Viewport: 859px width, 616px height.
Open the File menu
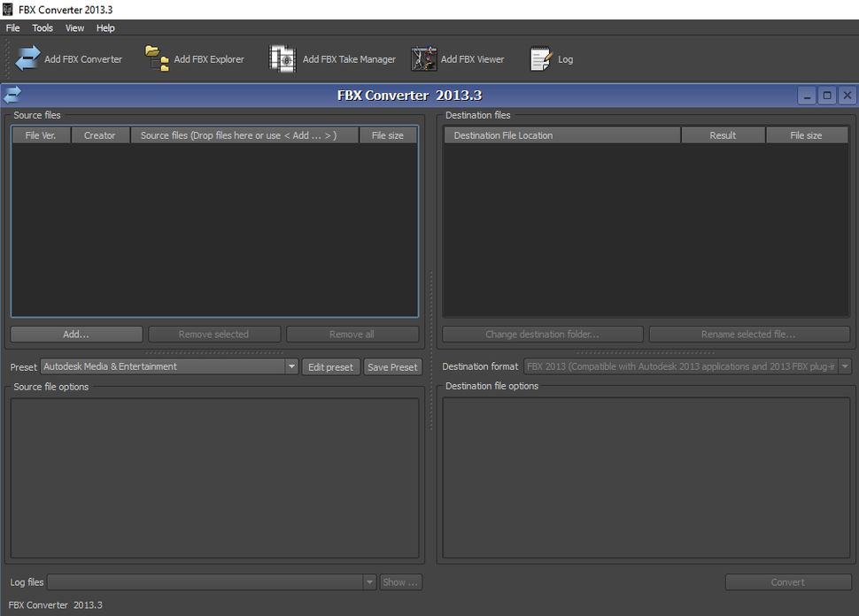pos(12,27)
